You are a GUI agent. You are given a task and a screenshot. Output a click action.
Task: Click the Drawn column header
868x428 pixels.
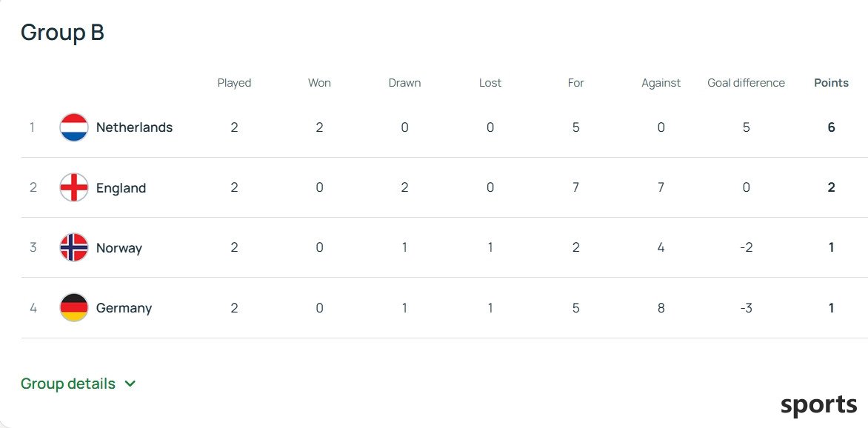click(404, 83)
